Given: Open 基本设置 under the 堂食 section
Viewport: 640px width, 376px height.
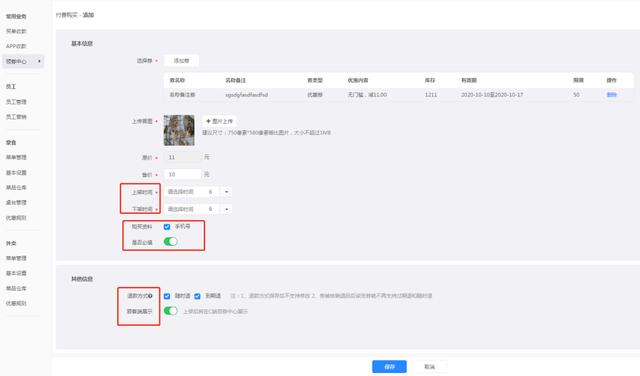Looking at the screenshot, I should (x=16, y=172).
